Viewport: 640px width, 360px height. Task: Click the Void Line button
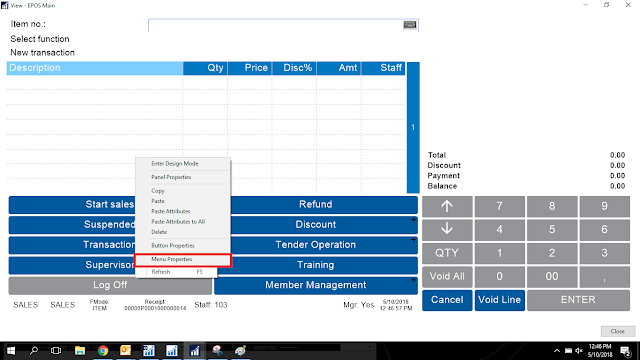pyautogui.click(x=500, y=300)
